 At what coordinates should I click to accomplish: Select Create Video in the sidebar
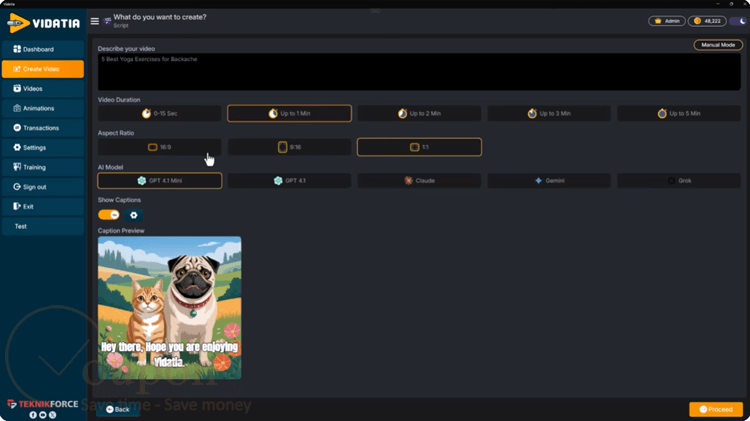pos(43,69)
